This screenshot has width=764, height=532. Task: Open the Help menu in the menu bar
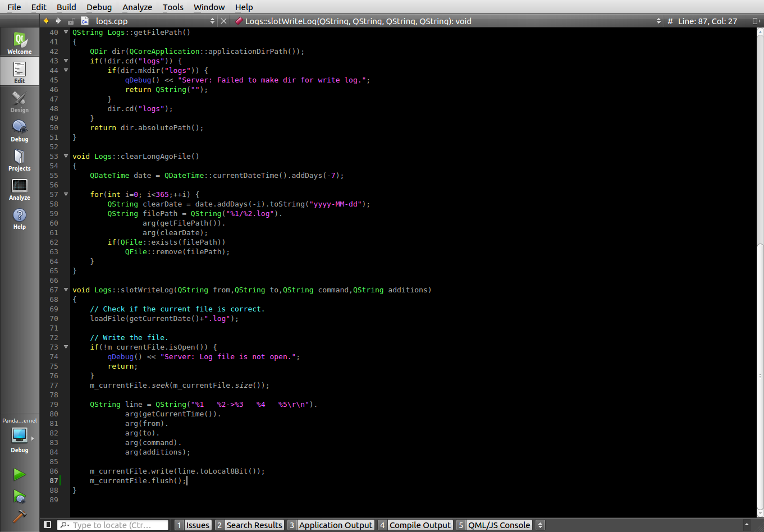click(x=244, y=7)
